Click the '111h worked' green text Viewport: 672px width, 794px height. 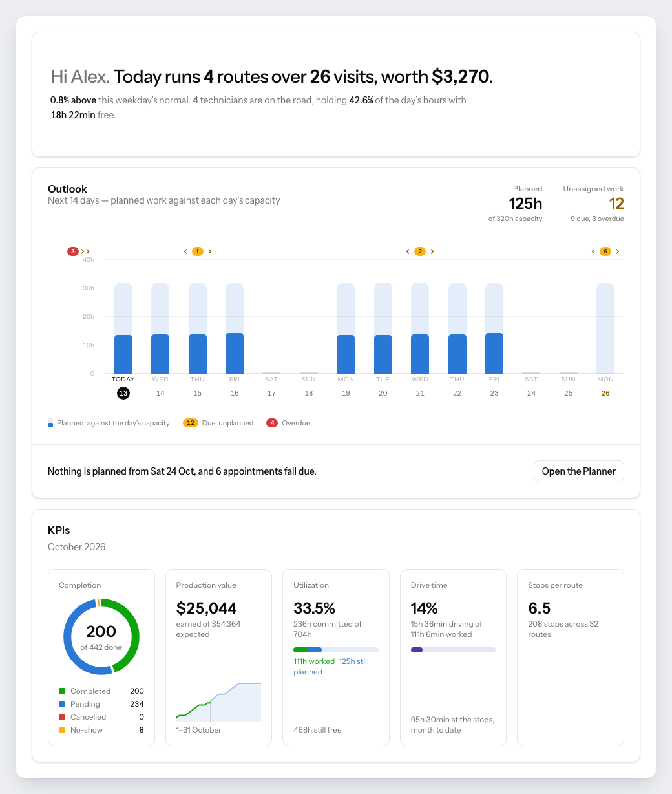[x=314, y=661]
